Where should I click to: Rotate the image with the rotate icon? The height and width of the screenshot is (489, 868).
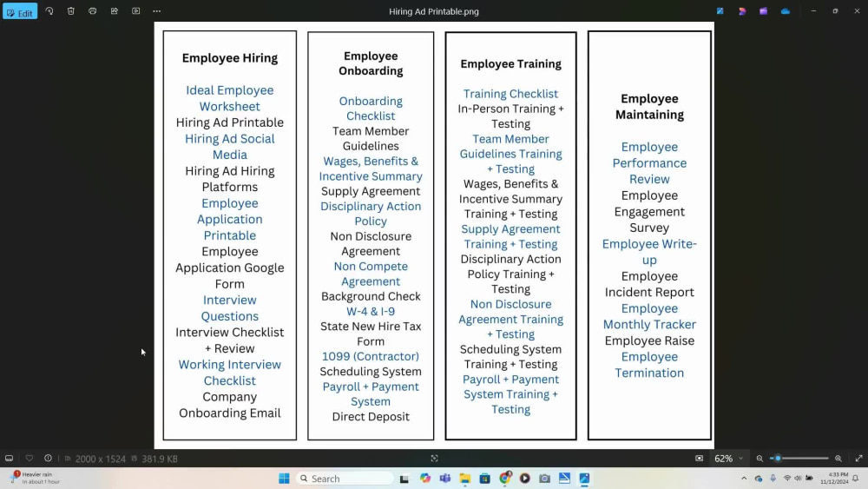tap(49, 11)
